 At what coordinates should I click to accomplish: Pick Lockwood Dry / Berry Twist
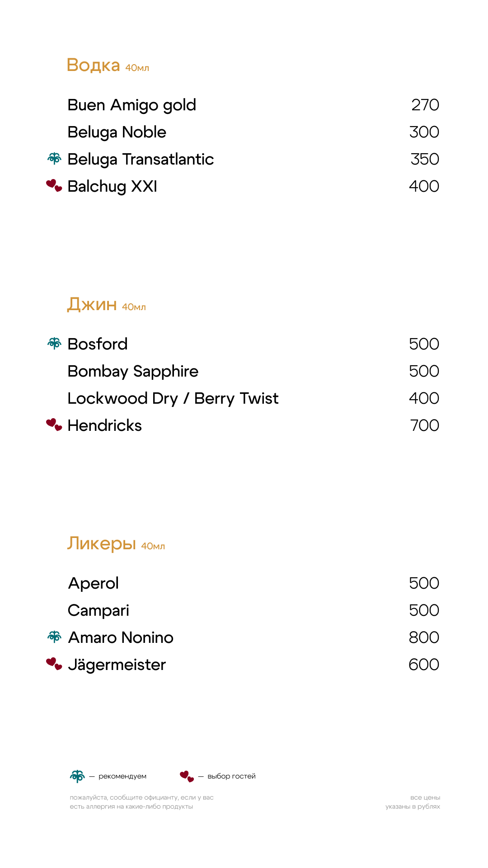[x=173, y=398]
